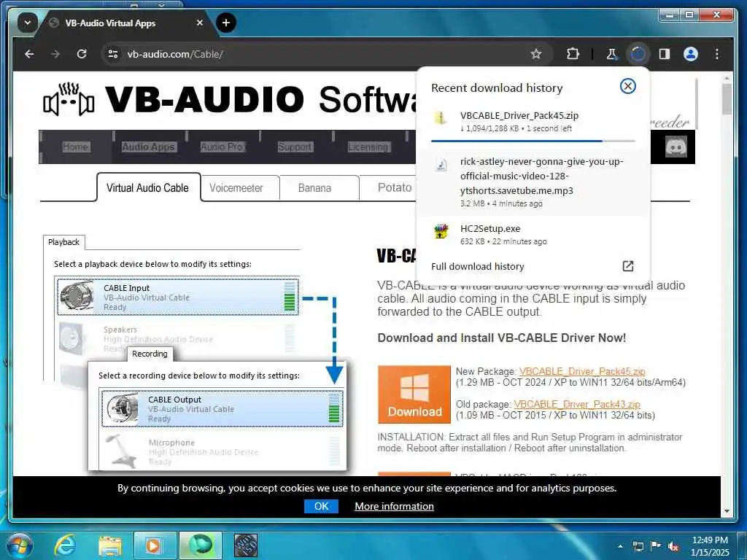Open rick-astley mp3 download entry

[x=533, y=182]
